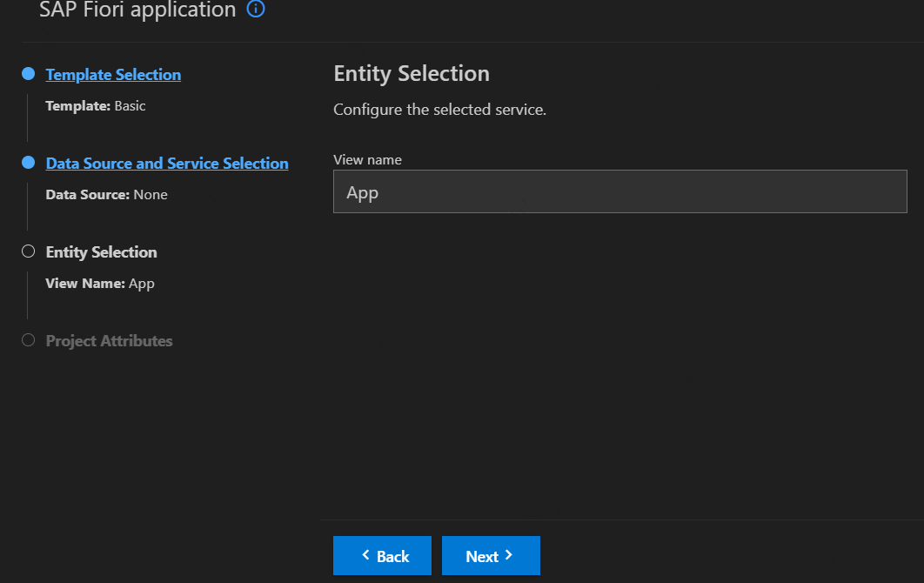Proceed with the Next button
Screen dimensions: 924x583
[491, 555]
